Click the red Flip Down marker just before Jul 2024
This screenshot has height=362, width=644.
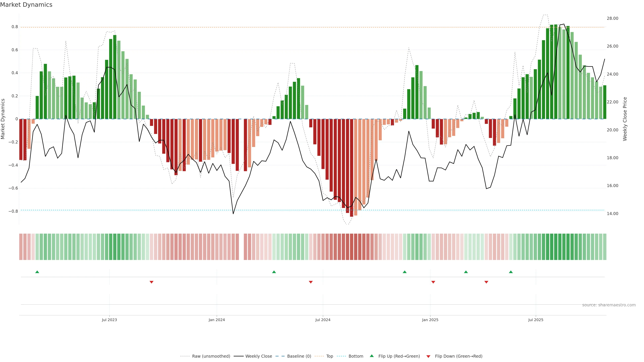[x=311, y=282]
